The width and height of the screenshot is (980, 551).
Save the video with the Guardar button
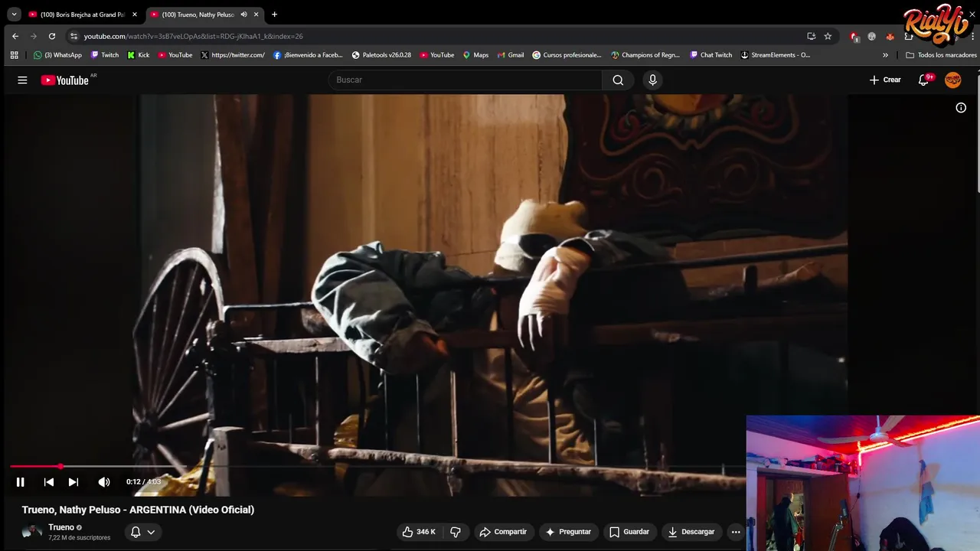[629, 532]
